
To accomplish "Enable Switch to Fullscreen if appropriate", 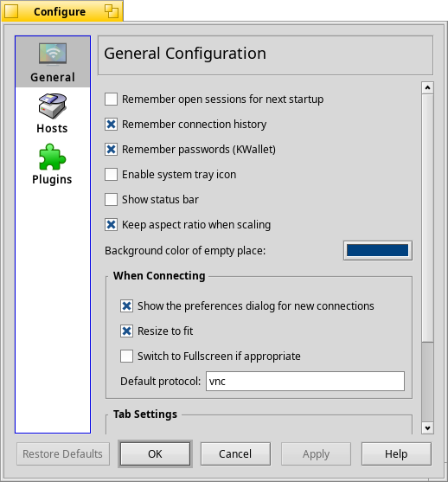I will (x=126, y=357).
